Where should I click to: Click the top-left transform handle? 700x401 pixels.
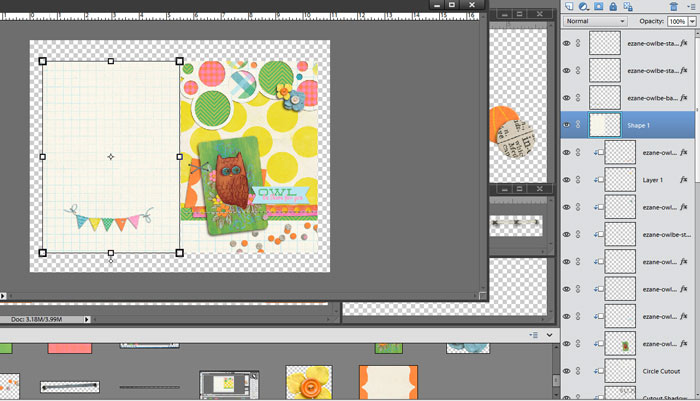tap(42, 61)
